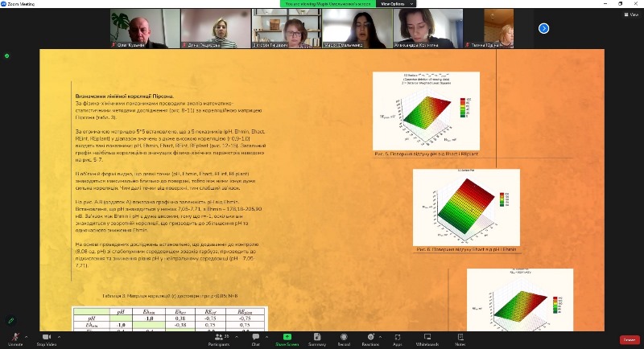Open the Participants panel

pyautogui.click(x=219, y=339)
